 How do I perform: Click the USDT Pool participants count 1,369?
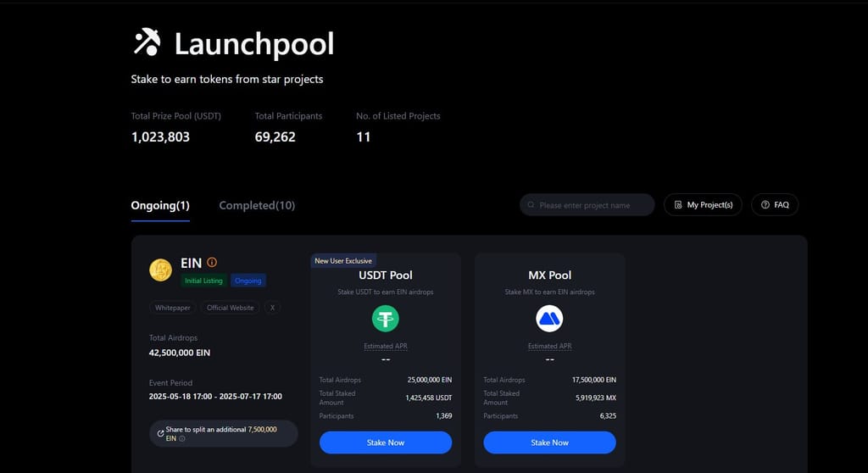coord(444,416)
